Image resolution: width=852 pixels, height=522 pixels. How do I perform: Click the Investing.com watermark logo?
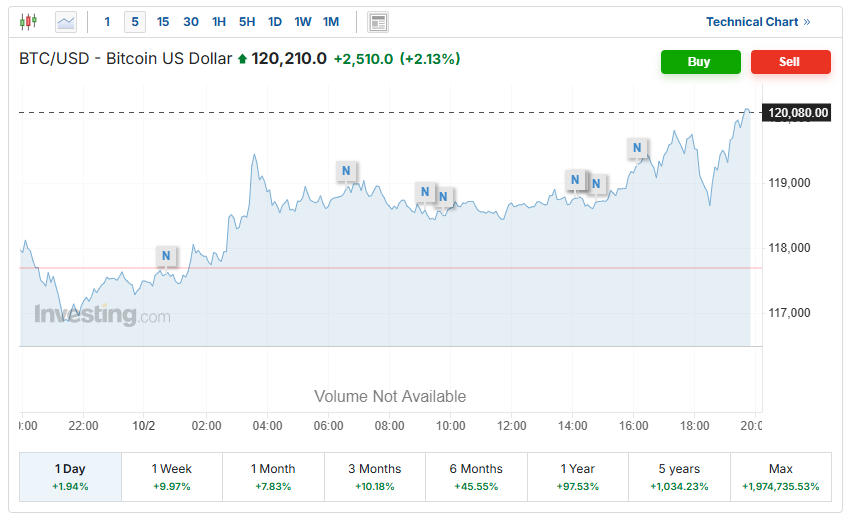point(102,315)
